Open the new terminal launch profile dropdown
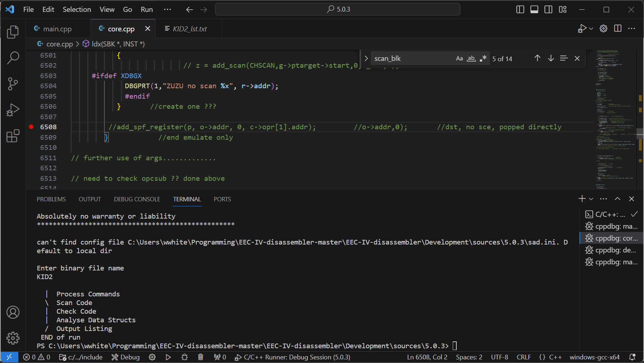The width and height of the screenshot is (644, 363). (591, 199)
